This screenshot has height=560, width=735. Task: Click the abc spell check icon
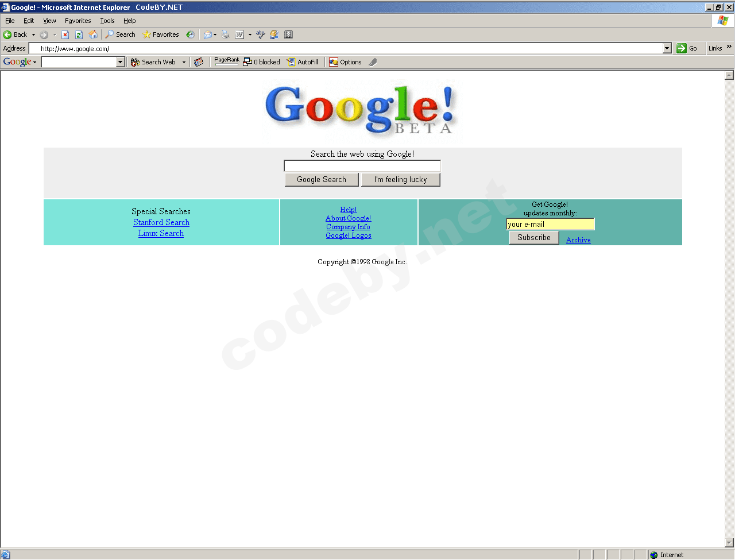click(261, 34)
